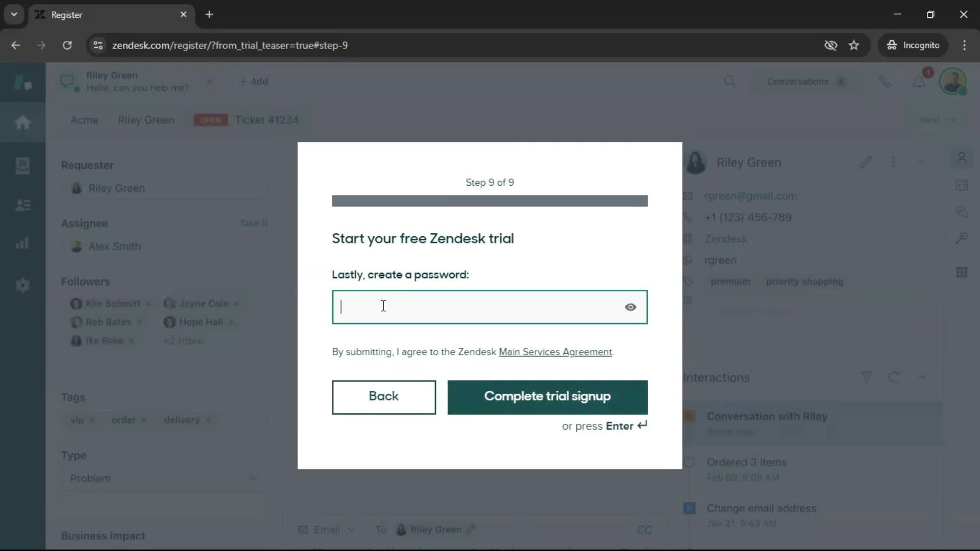980x551 pixels.
Task: Open conversations icon in right rail
Action: [x=962, y=212]
